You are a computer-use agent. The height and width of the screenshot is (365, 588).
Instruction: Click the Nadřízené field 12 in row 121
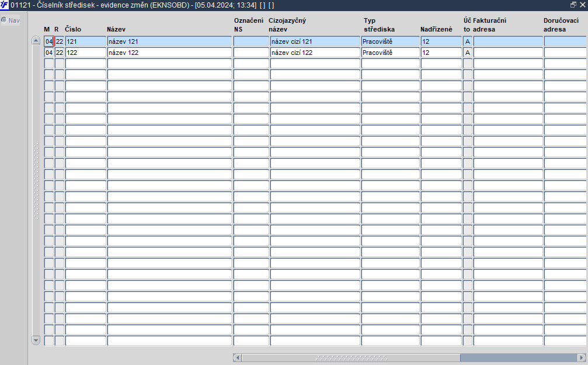pos(441,41)
